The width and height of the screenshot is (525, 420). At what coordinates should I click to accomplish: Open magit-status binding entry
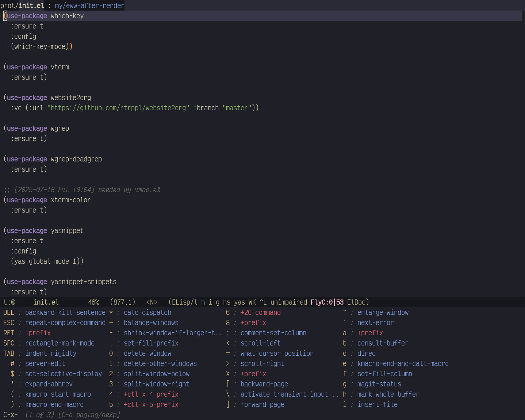[379, 384]
